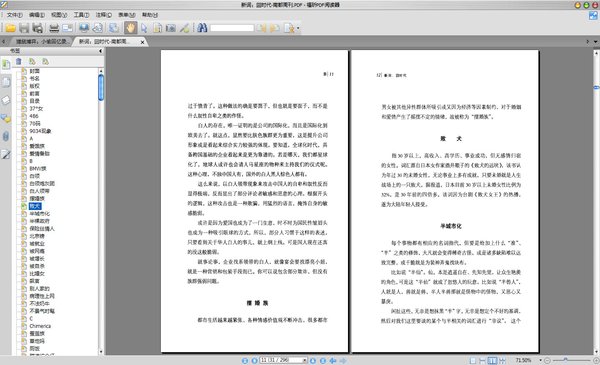Show the comments panel from the sidebar
The width and height of the screenshot is (600, 365).
(x=6, y=119)
